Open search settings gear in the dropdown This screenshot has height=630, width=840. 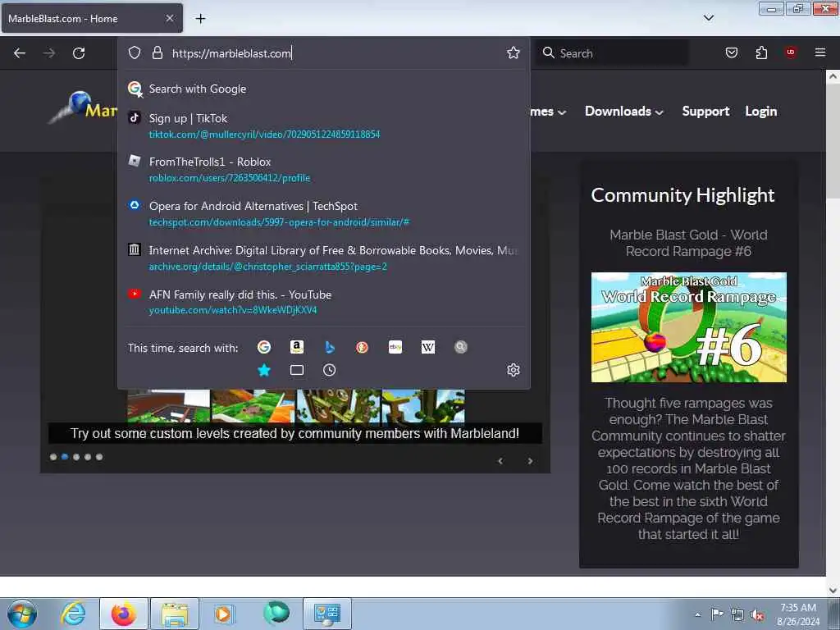tap(514, 370)
